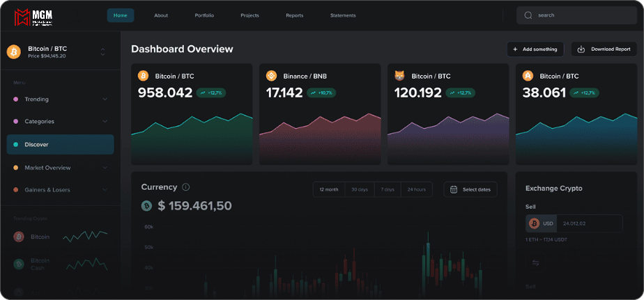This screenshot has width=644, height=300.
Task: Click the orange Bitcoin icon in sidebar header
Action: click(x=13, y=52)
